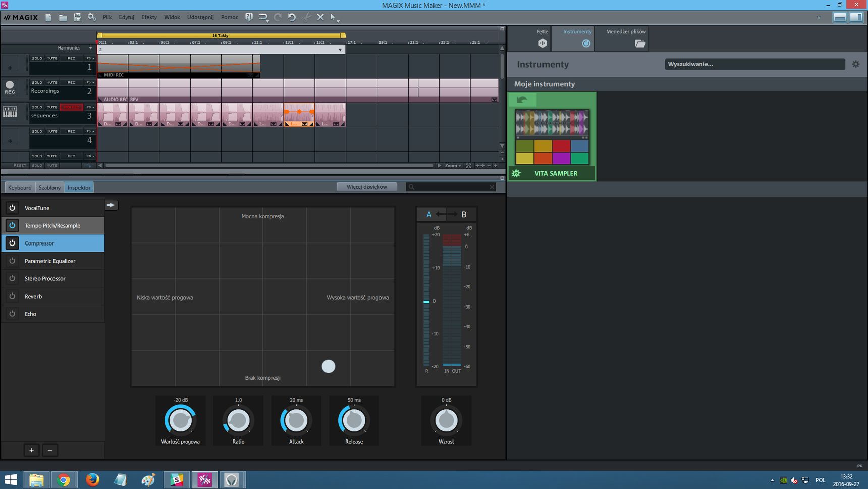Open the selected clip's dropdown arrow on track 3
Image resolution: width=868 pixels, height=489 pixels.
305,124
